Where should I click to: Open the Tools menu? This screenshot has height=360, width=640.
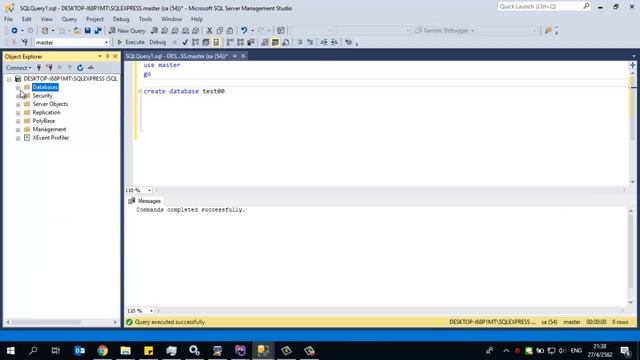[145, 19]
